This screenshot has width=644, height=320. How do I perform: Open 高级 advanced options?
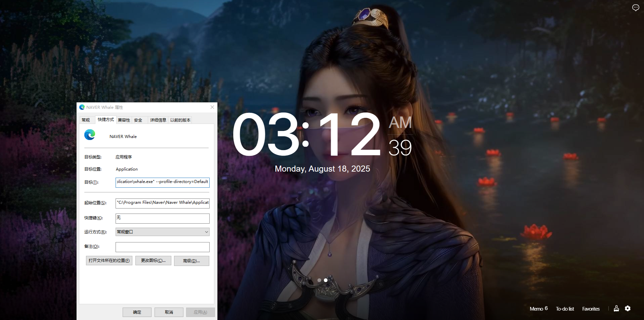[x=191, y=261]
